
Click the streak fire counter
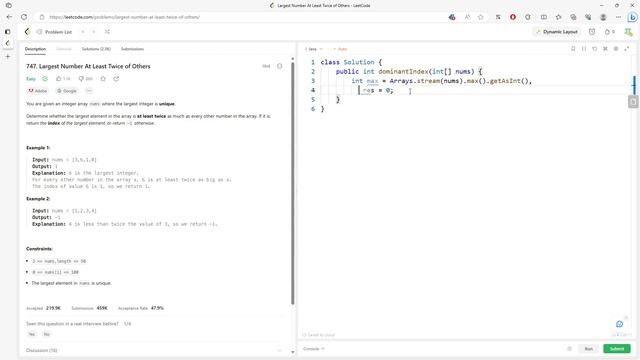[x=610, y=32]
